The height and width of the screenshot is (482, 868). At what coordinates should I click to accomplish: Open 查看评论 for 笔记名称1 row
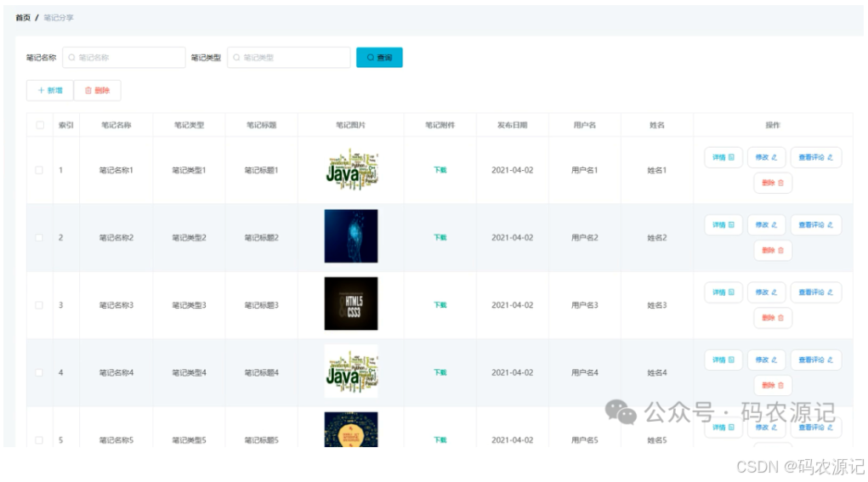(x=816, y=157)
